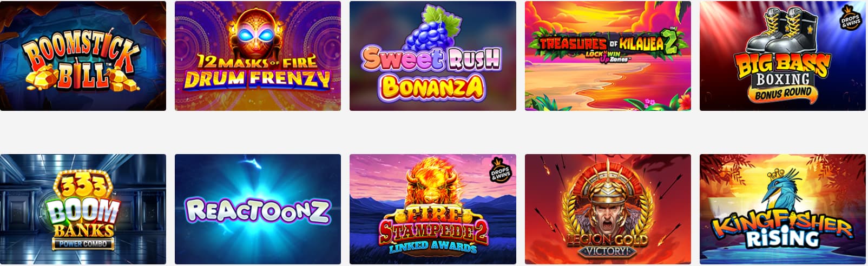Choose Big Bass Boxing Bonus Round tile
This screenshot has height=266, width=868.
(782, 56)
